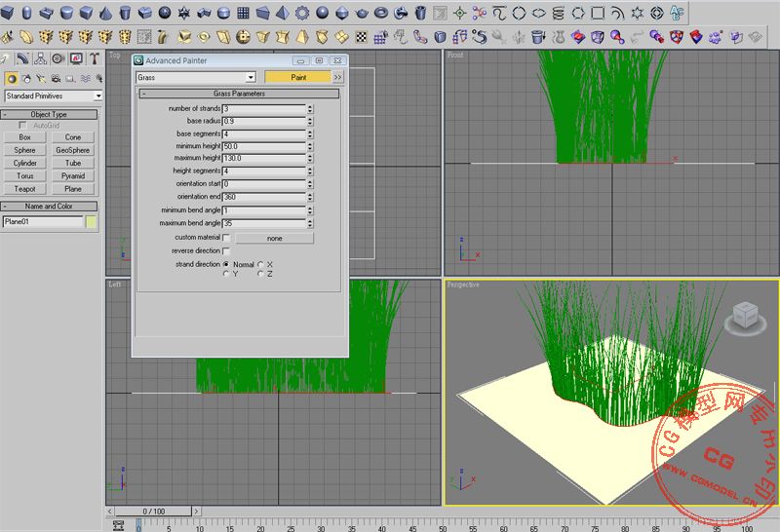Enable the custom material checkbox
Image resolution: width=780 pixels, height=532 pixels.
pyautogui.click(x=226, y=238)
